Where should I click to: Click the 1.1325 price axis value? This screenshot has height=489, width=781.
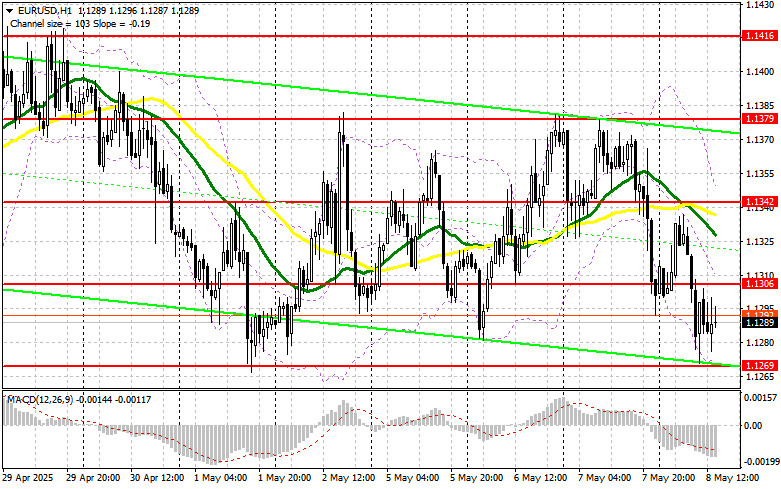click(760, 241)
